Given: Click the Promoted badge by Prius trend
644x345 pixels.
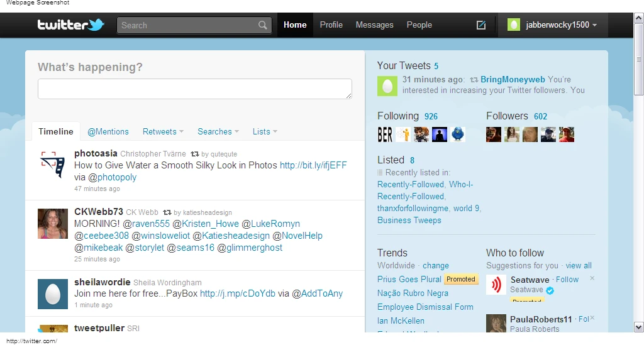Looking at the screenshot, I should coord(461,280).
